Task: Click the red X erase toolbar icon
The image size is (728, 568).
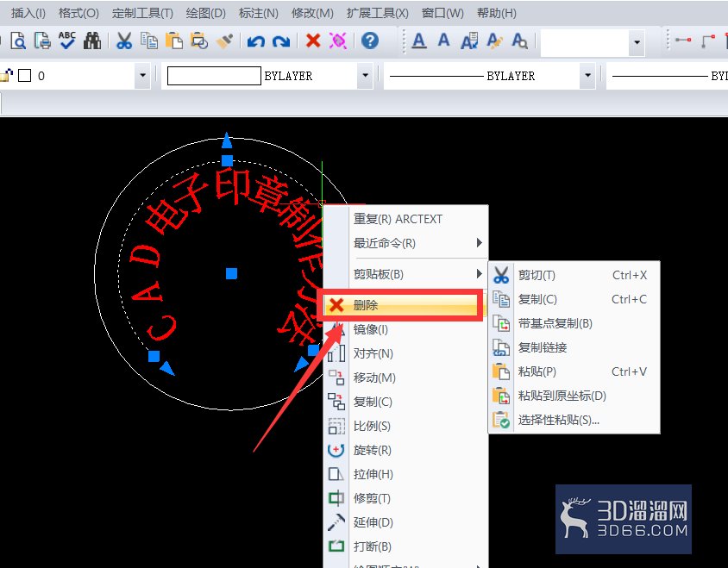Action: [313, 41]
